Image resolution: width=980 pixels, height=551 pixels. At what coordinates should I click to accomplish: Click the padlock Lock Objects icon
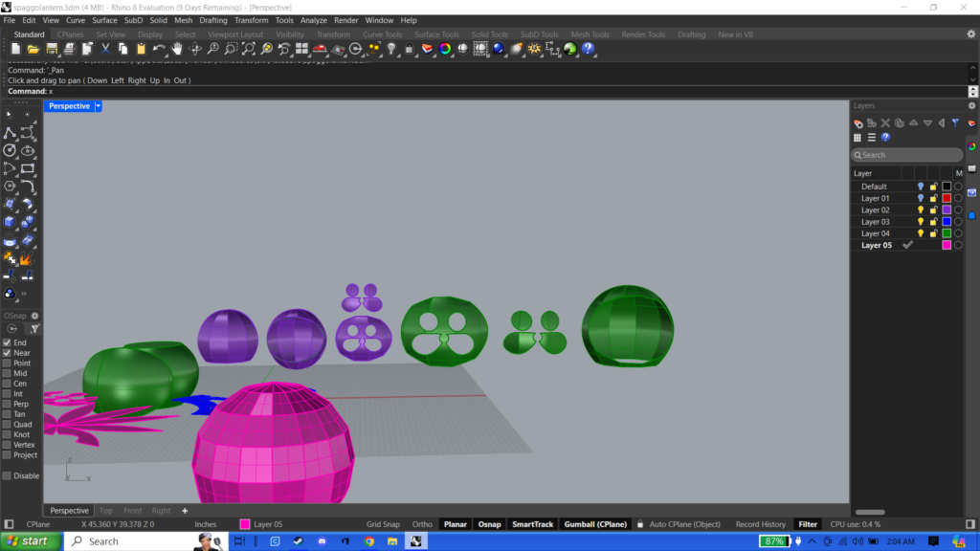click(410, 49)
